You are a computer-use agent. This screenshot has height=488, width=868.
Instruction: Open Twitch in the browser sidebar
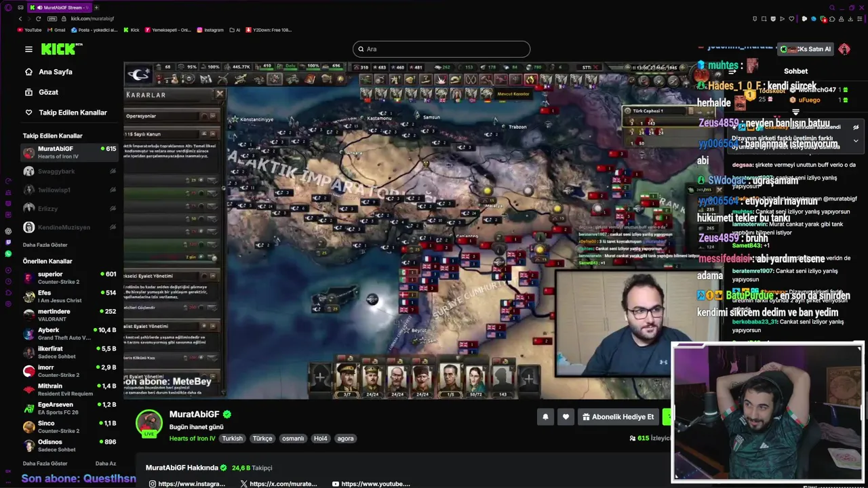point(8,242)
